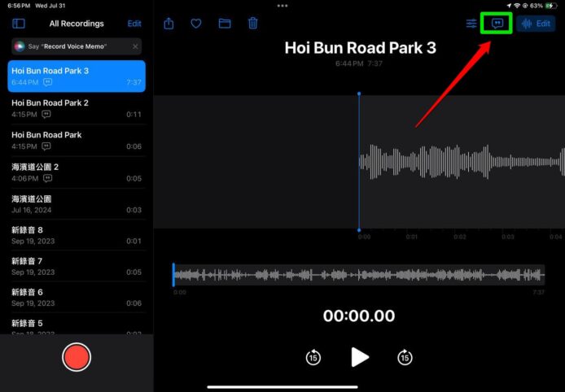Viewport: 565px width, 392px height.
Task: Skip forward 15 seconds
Action: click(x=405, y=357)
